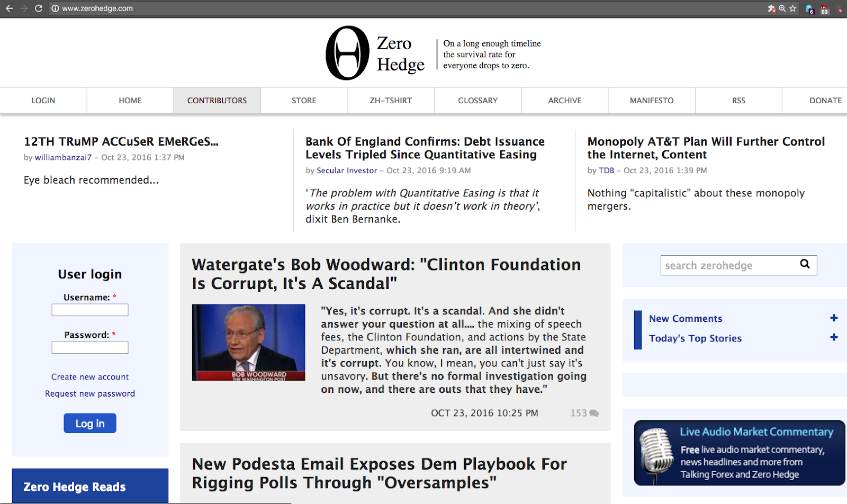Read the Bank Of England debt issuance article

[x=425, y=148]
